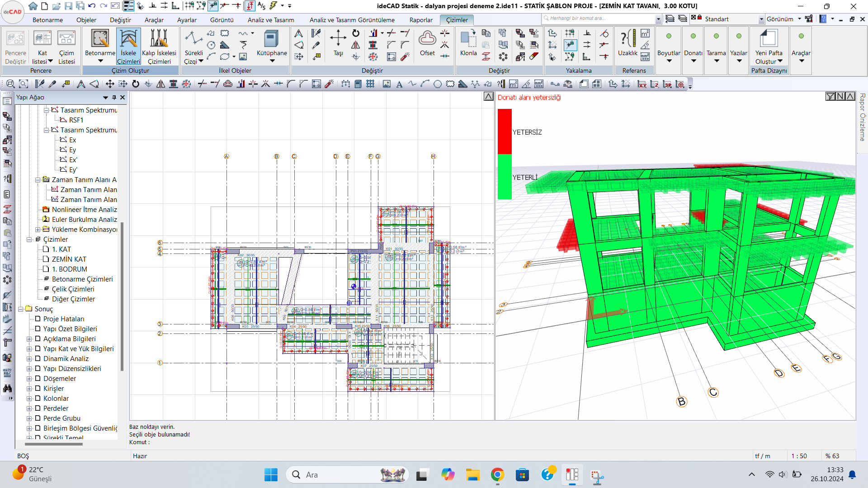
Task: Click the Windows Start button
Action: point(271,475)
